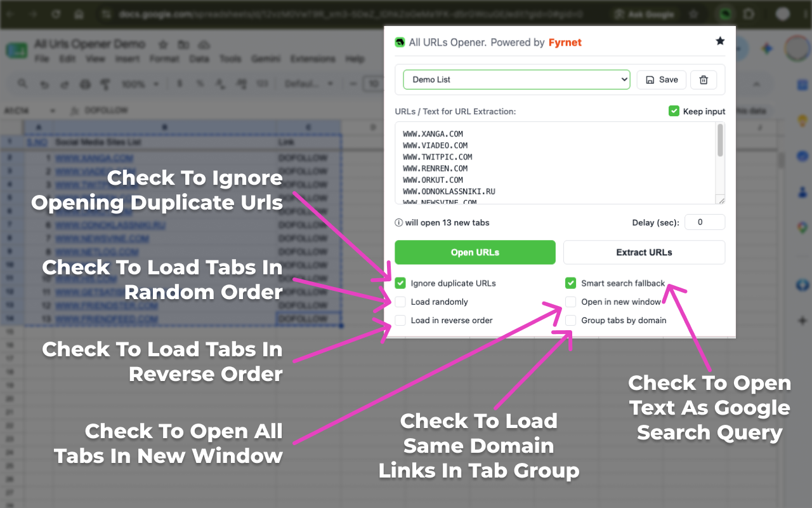
Task: Check the cloud save status icon
Action: 204,44
